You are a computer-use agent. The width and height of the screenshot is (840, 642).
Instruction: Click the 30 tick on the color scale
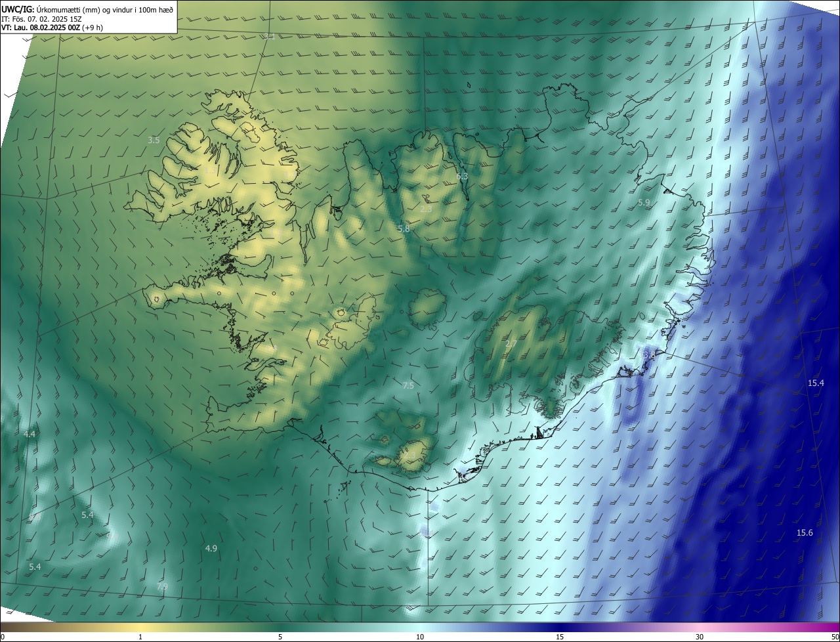click(x=700, y=637)
